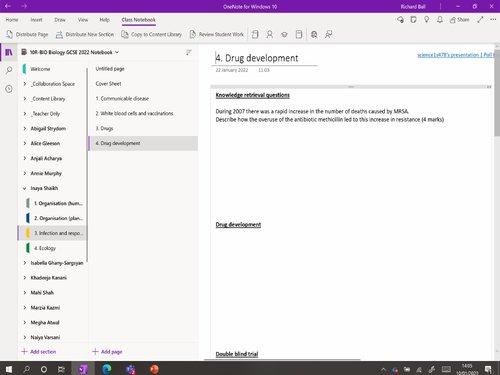Click the manage notebooks icon

299,34
